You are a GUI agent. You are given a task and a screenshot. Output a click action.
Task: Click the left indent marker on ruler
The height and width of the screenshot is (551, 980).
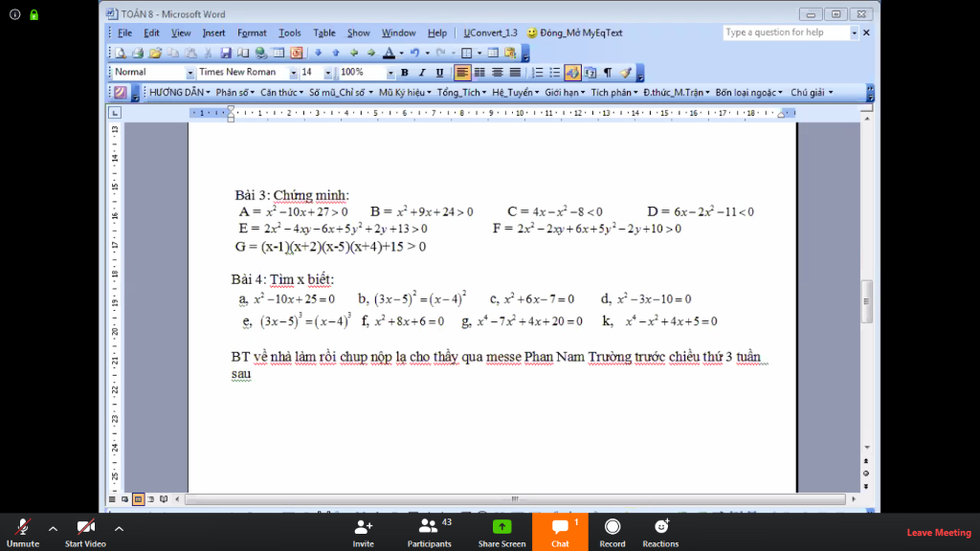tap(231, 118)
